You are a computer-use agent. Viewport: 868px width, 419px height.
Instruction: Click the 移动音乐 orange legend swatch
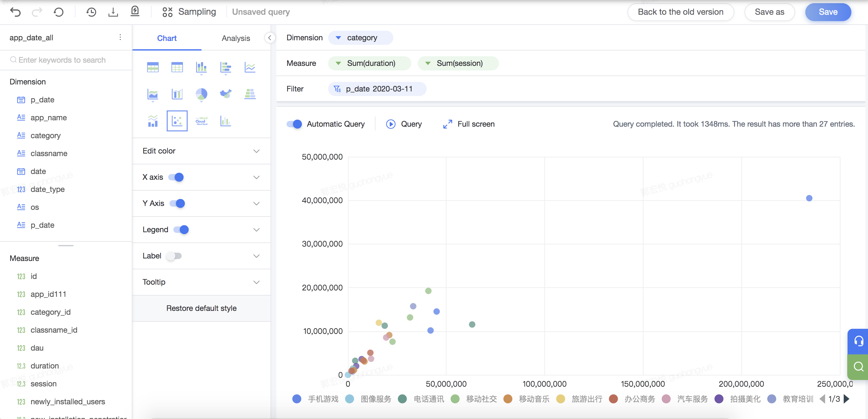tap(508, 399)
